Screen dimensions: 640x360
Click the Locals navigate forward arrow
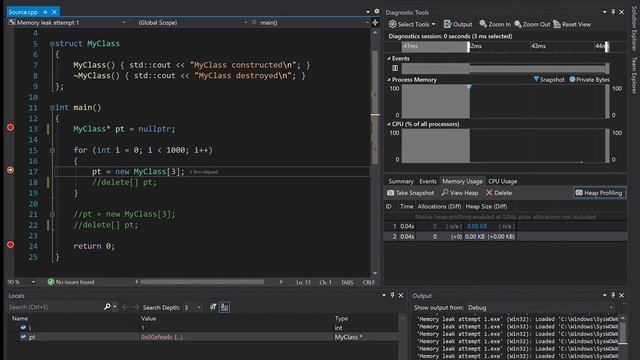pos(136,307)
